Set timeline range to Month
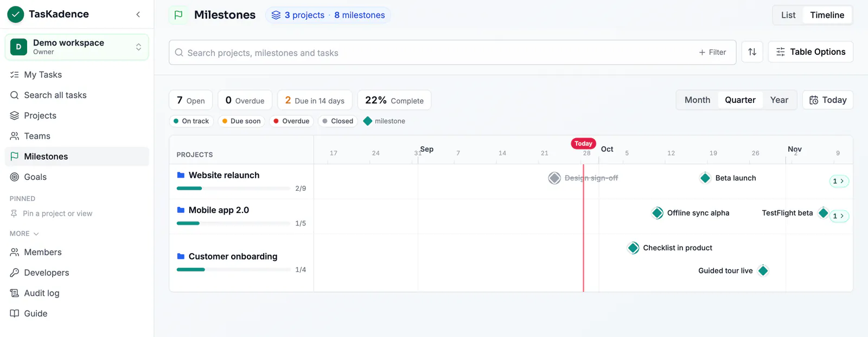Viewport: 868px width, 337px height. pos(697,100)
